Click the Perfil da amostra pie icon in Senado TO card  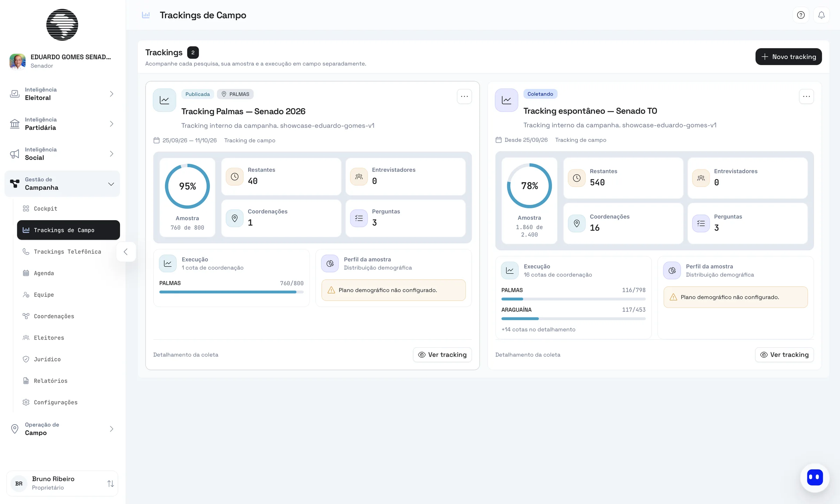point(672,271)
